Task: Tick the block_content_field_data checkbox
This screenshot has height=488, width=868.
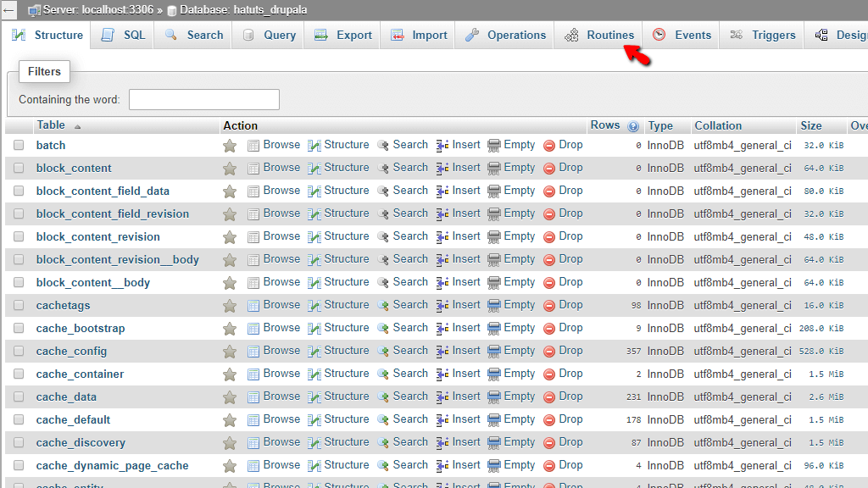Action: [19, 191]
